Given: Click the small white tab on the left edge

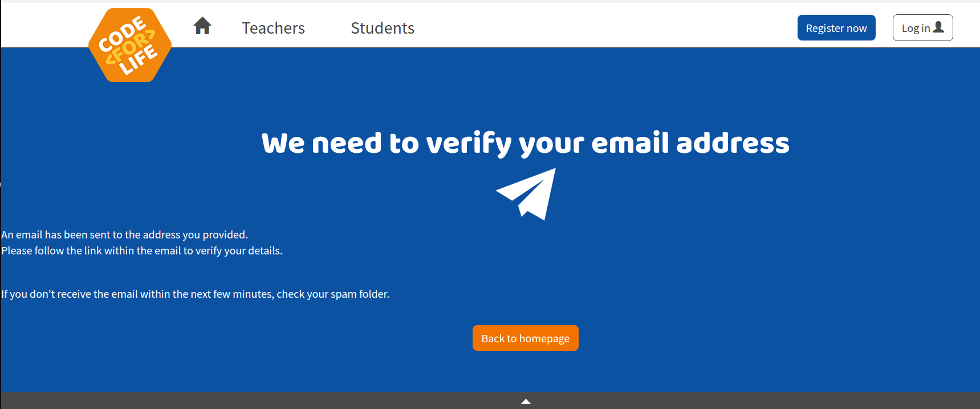Looking at the screenshot, I should pyautogui.click(x=2, y=184).
